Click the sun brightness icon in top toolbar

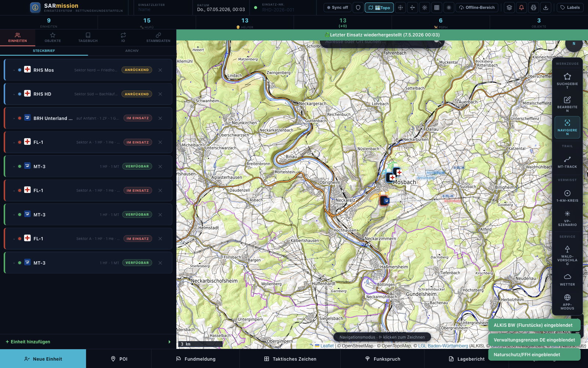(424, 7)
